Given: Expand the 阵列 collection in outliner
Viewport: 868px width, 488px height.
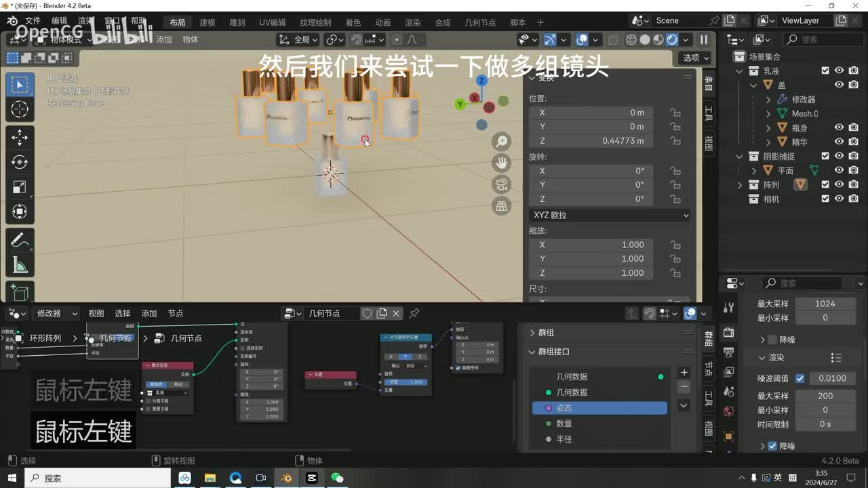Looking at the screenshot, I should coord(740,184).
